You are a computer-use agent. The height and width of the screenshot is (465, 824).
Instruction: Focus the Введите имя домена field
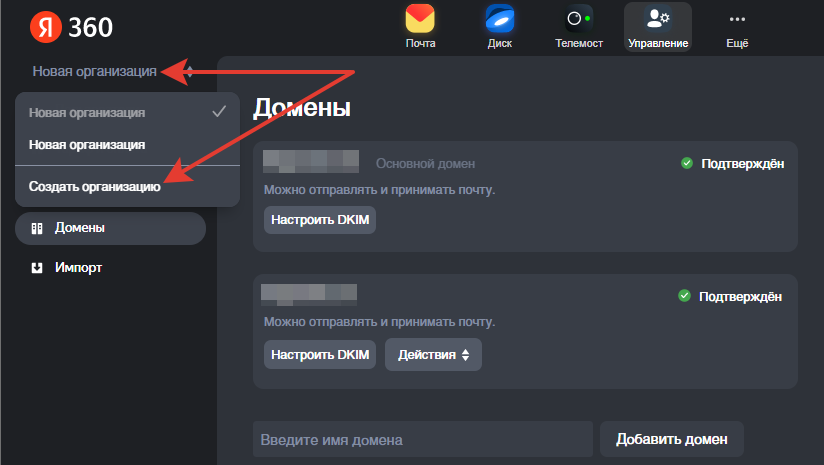click(423, 439)
